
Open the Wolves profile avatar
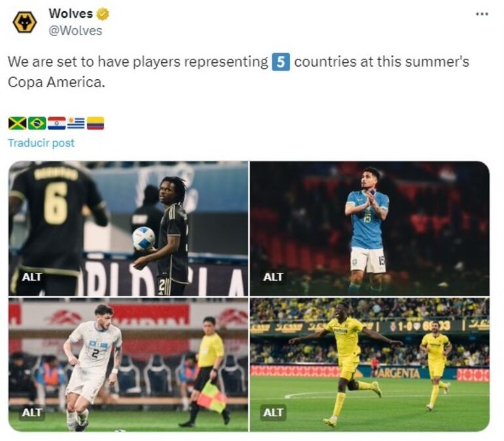(24, 22)
